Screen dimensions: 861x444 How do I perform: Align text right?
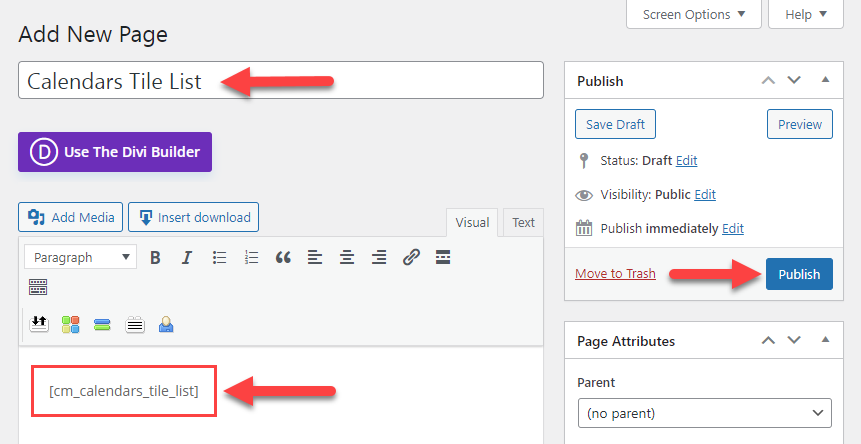(379, 257)
